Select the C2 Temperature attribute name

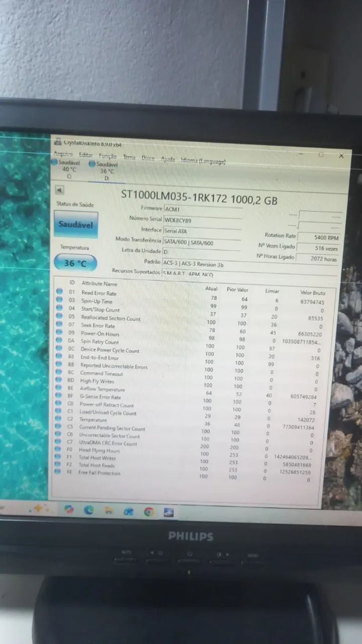[x=93, y=420]
